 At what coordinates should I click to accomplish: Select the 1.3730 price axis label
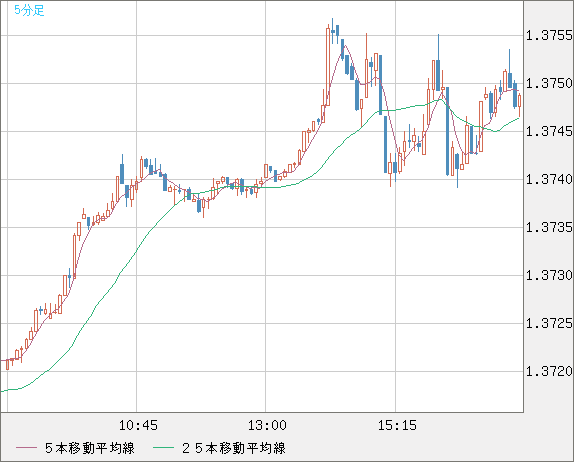pyautogui.click(x=549, y=275)
